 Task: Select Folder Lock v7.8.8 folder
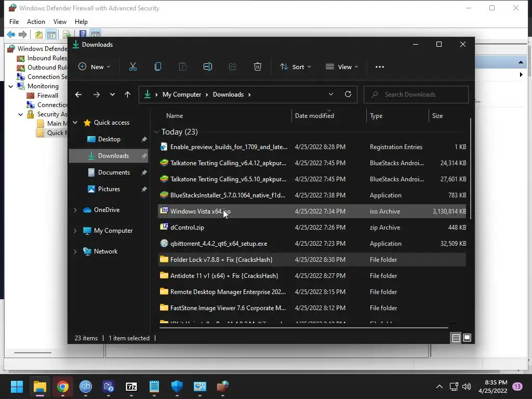(312, 260)
